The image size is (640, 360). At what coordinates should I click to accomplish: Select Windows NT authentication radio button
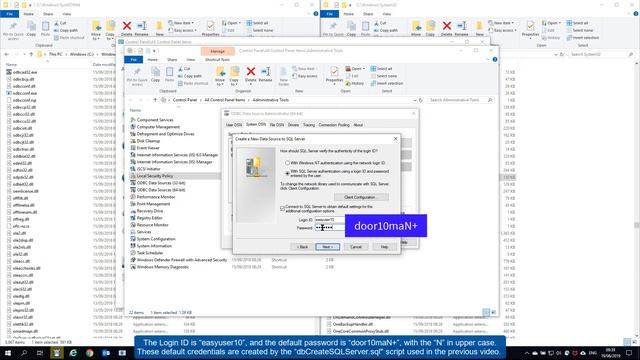[x=287, y=163]
